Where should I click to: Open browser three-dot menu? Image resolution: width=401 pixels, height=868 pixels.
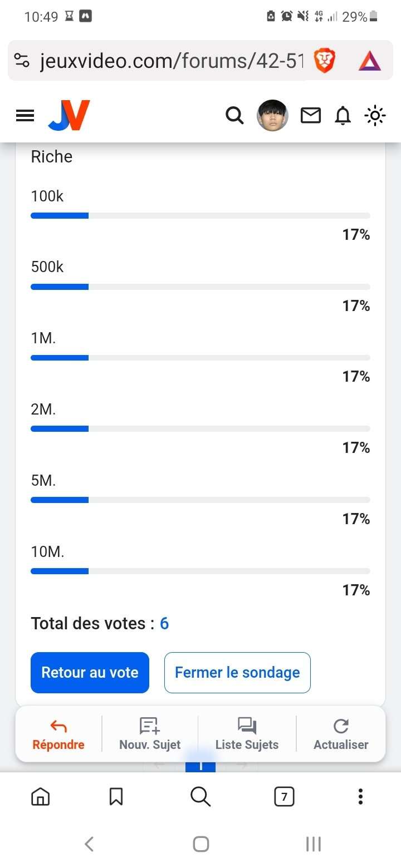(360, 797)
